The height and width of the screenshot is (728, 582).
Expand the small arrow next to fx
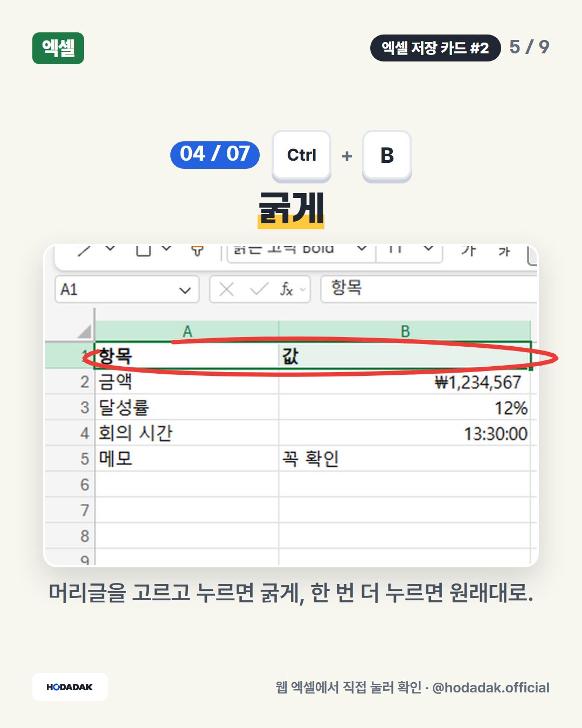click(x=302, y=290)
